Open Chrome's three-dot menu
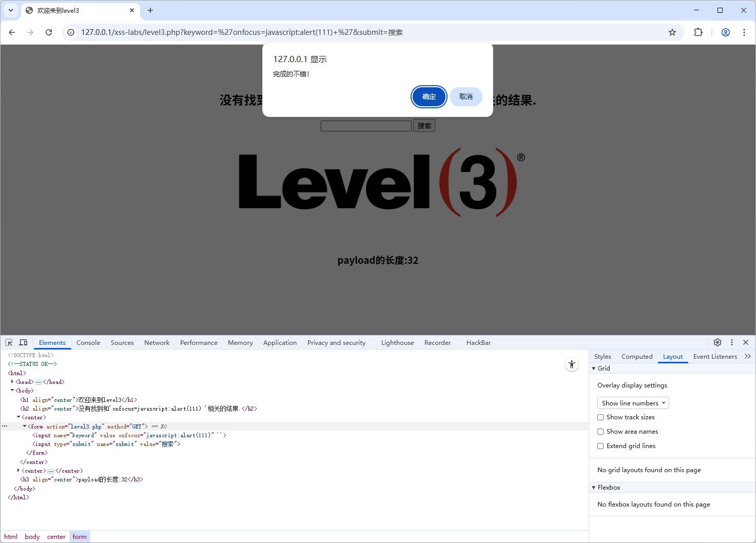Viewport: 756px width, 543px height. tap(744, 32)
